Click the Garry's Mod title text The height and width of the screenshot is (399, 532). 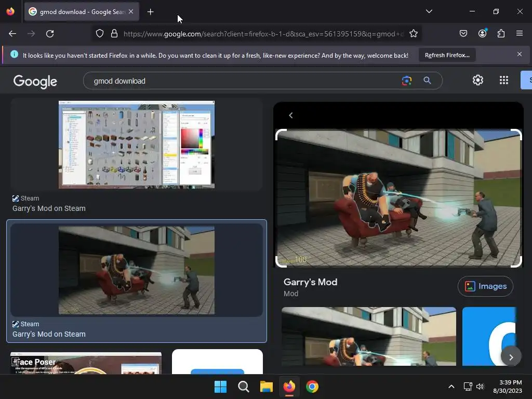pos(310,282)
